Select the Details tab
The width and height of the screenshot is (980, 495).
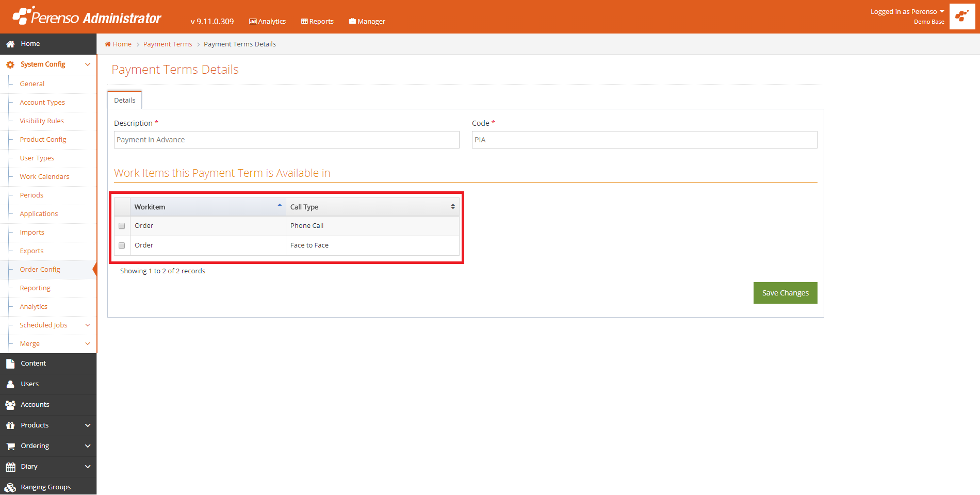coord(125,100)
